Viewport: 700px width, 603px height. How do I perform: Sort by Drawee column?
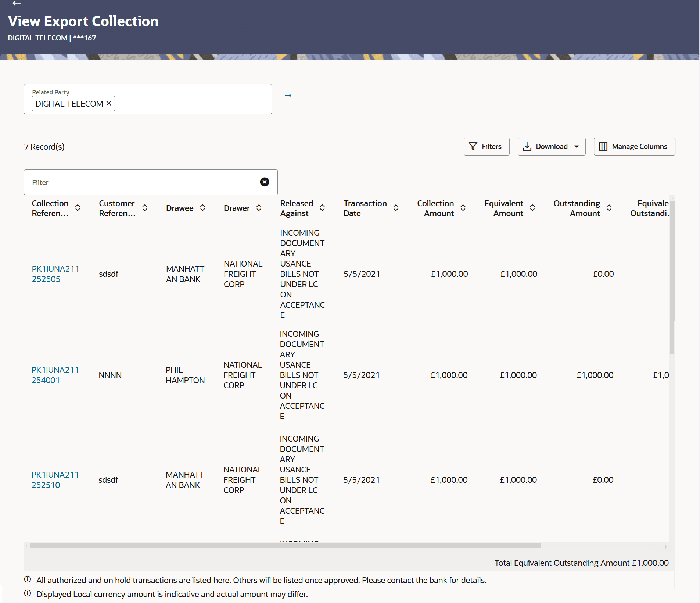pyautogui.click(x=202, y=208)
